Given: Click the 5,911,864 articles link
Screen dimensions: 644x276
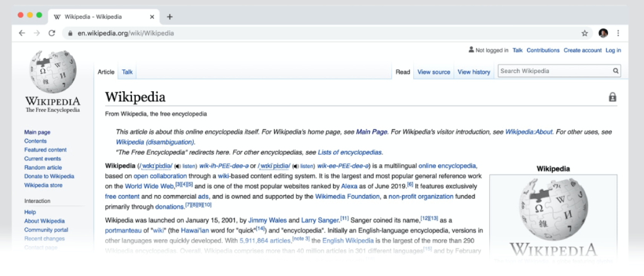Looking at the screenshot, I should pos(266,241).
